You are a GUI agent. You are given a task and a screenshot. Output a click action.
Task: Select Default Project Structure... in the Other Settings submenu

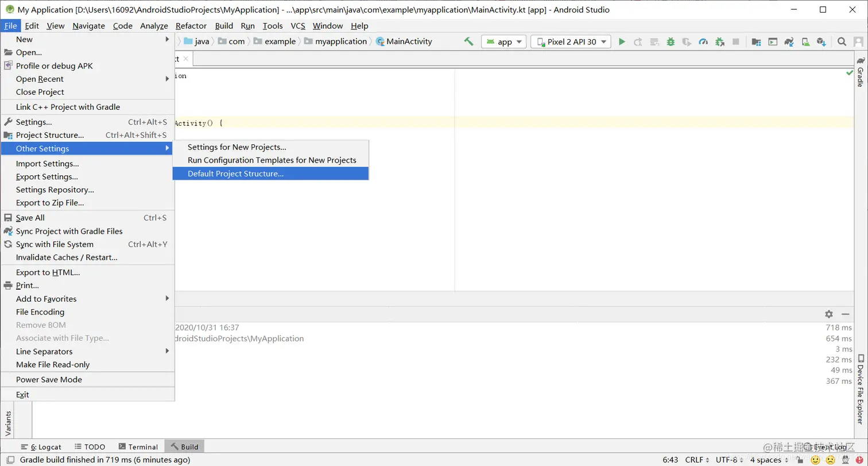(x=270, y=174)
